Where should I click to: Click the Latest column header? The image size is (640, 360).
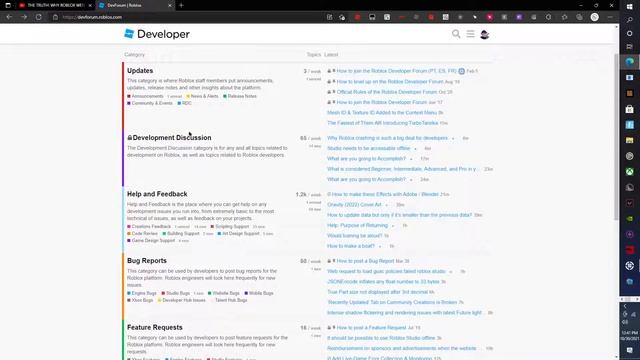[x=331, y=55]
